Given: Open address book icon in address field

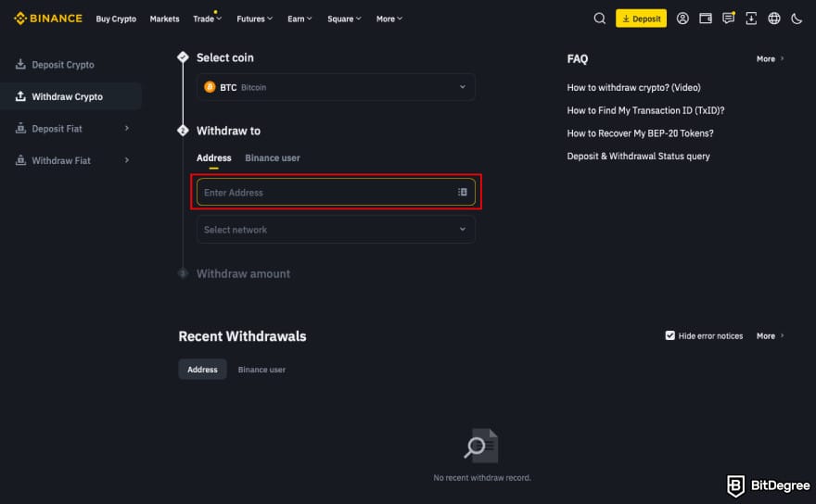Looking at the screenshot, I should tap(462, 192).
